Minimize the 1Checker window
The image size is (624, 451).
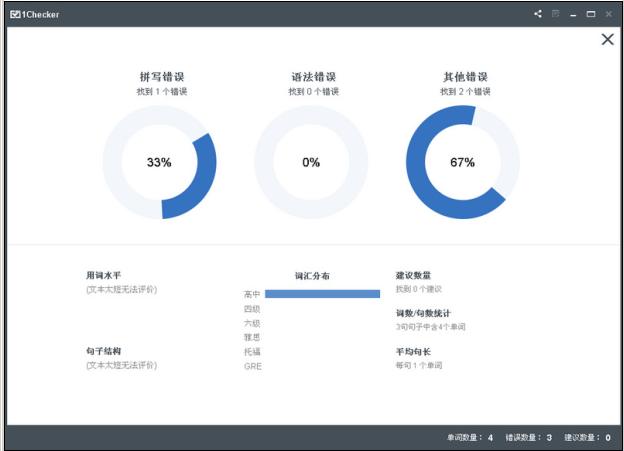(x=574, y=14)
